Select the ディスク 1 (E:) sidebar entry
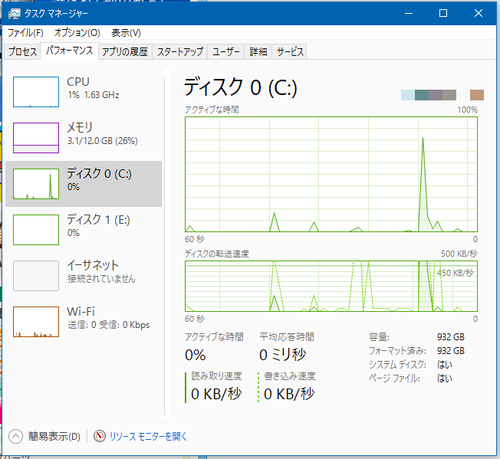This screenshot has width=500, height=459. (84, 230)
